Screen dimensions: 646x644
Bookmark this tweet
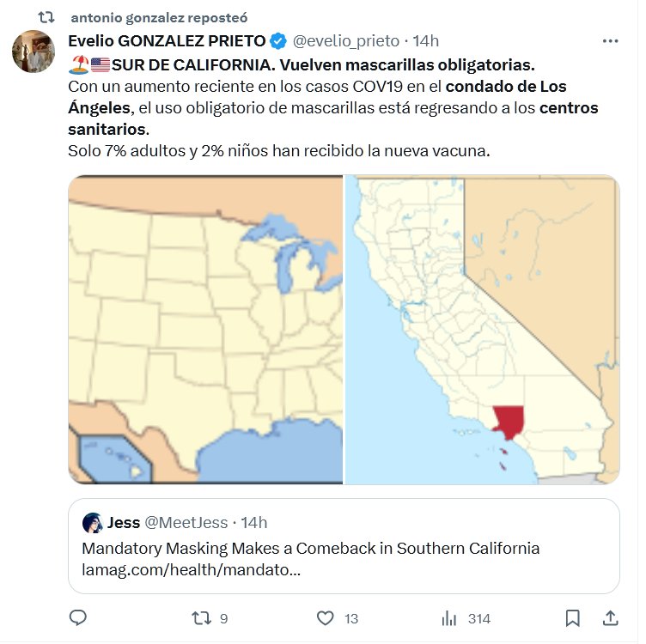pyautogui.click(x=573, y=618)
